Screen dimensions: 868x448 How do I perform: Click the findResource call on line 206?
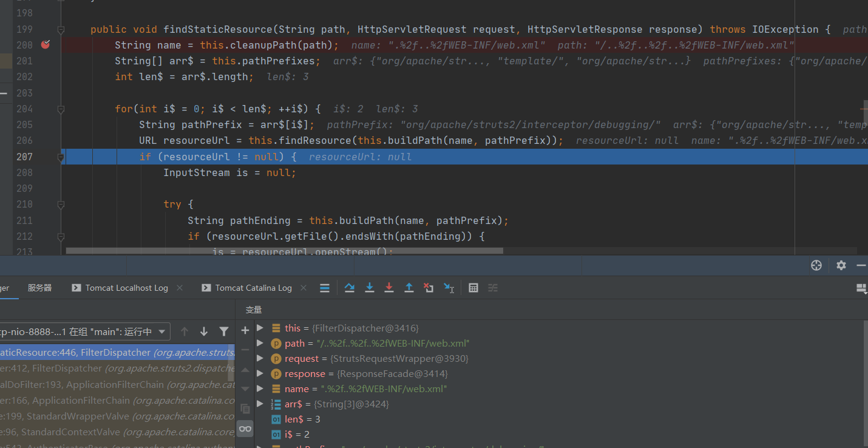[312, 141]
